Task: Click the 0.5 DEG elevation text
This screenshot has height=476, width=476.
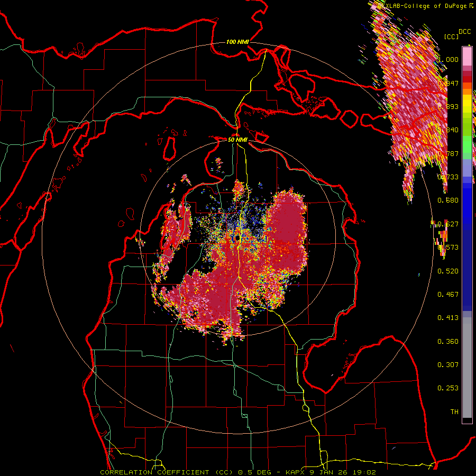Action: (255, 472)
